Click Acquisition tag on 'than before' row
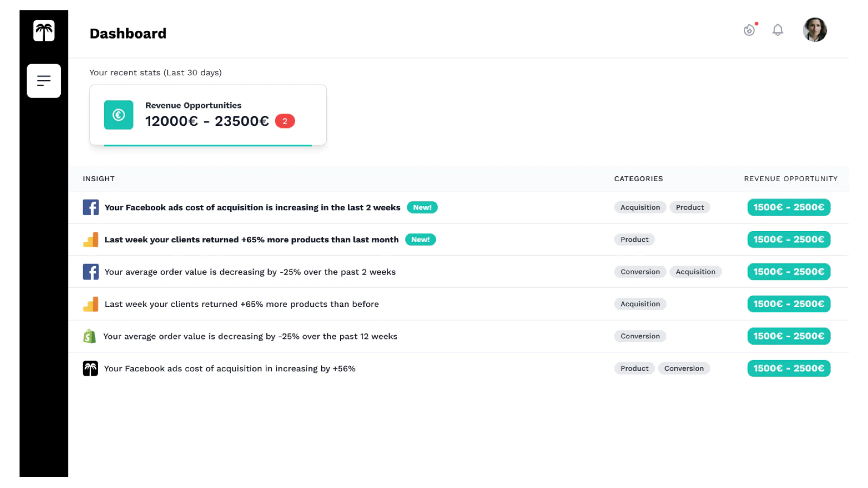Screen dimensions: 868x488 640,304
